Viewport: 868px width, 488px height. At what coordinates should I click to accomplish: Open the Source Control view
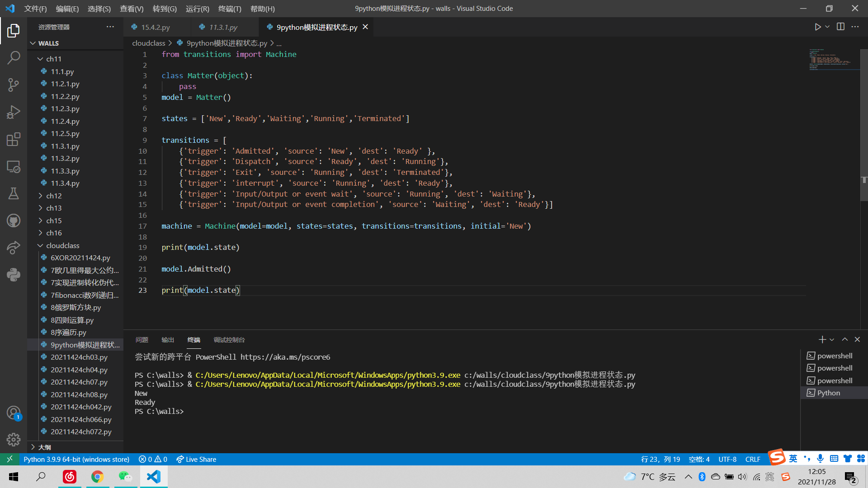pyautogui.click(x=14, y=84)
